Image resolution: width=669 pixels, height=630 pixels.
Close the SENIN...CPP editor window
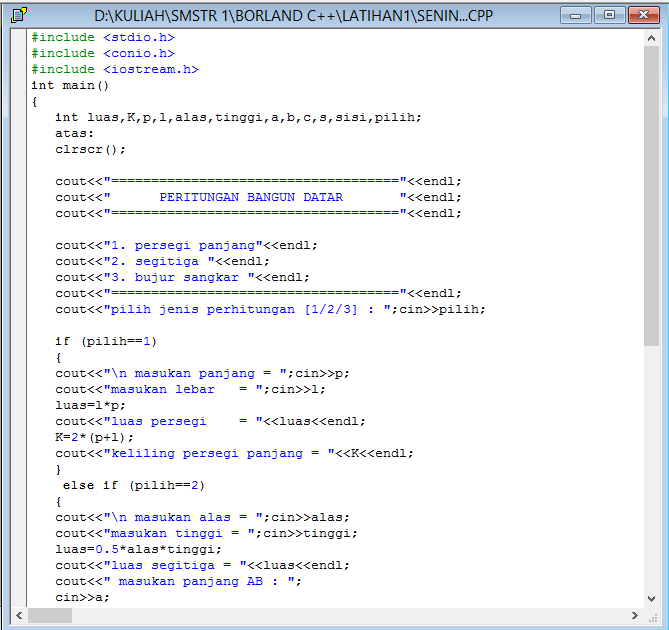[643, 15]
